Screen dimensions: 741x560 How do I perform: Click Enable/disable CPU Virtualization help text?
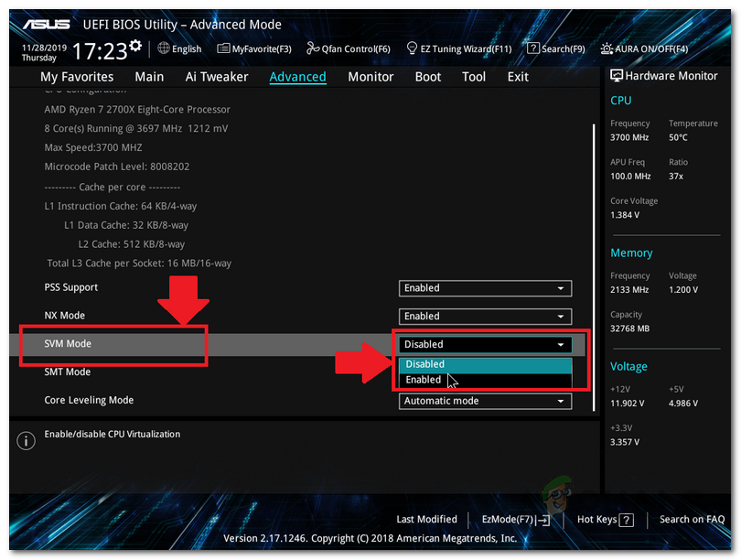tap(112, 435)
